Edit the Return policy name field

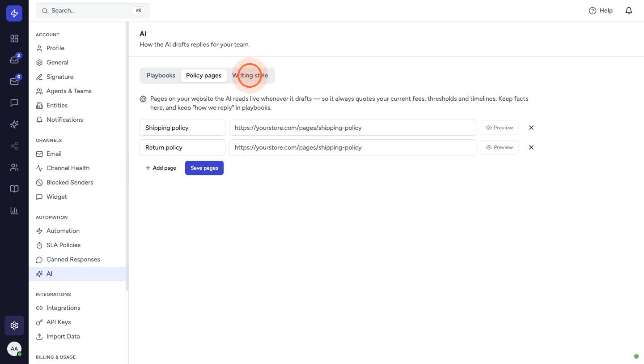click(182, 147)
